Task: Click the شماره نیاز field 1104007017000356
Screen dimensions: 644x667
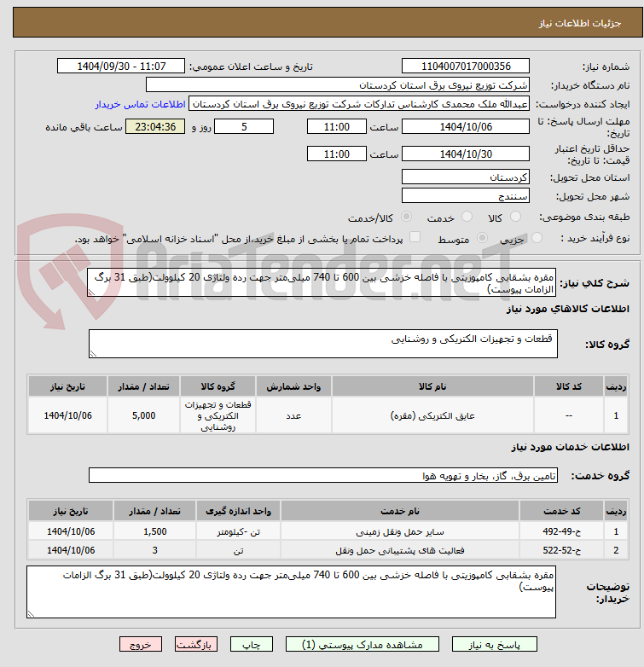Action: (466, 67)
